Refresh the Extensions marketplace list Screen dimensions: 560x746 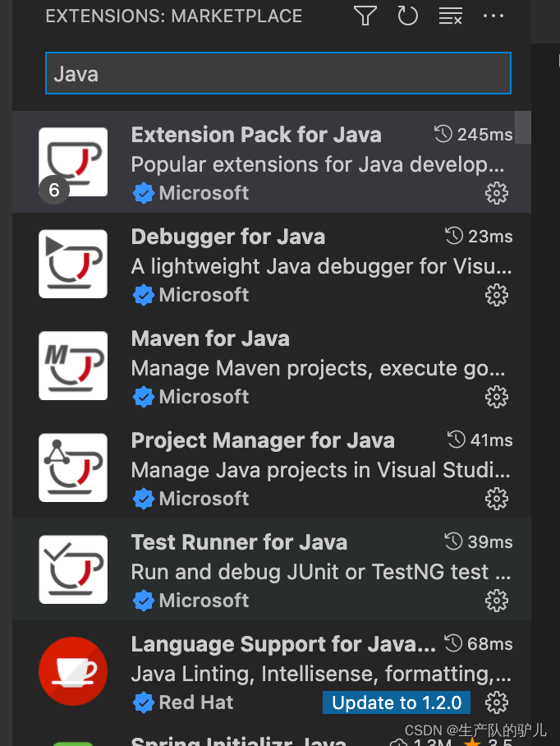pos(407,16)
